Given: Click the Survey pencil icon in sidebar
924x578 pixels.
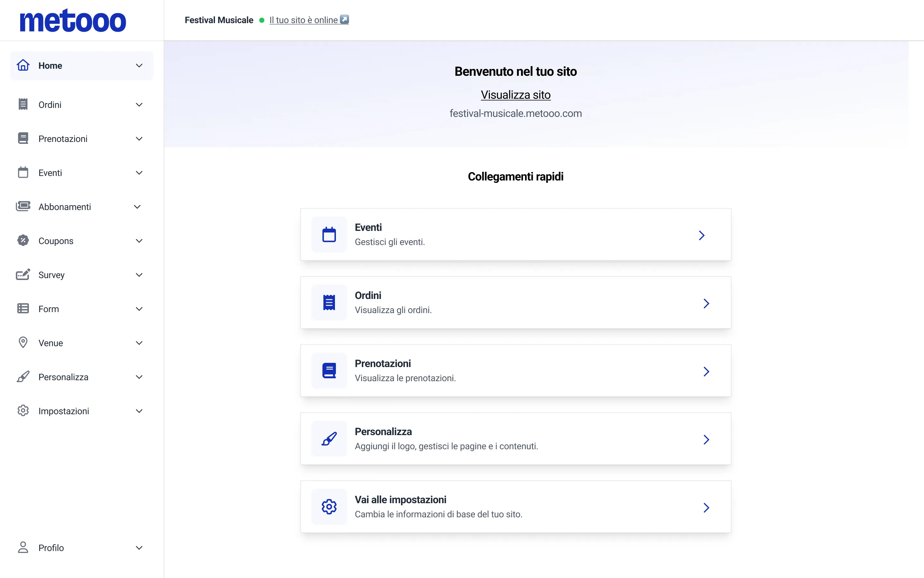Looking at the screenshot, I should click(23, 274).
